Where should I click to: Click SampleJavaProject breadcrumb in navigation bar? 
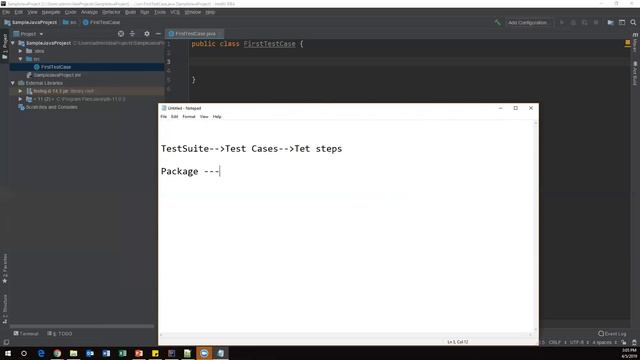coord(31,22)
